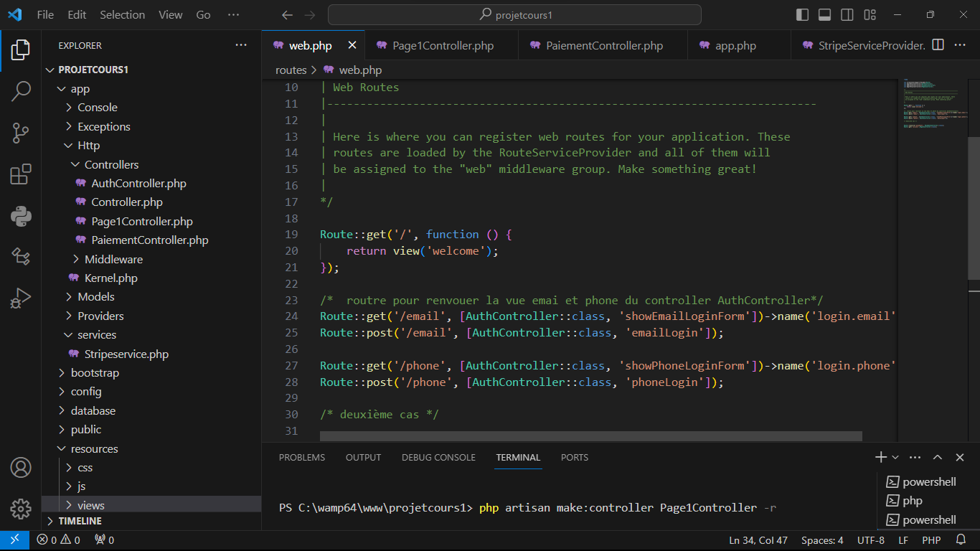Toggle the bottom panel layout icon

click(x=825, y=15)
